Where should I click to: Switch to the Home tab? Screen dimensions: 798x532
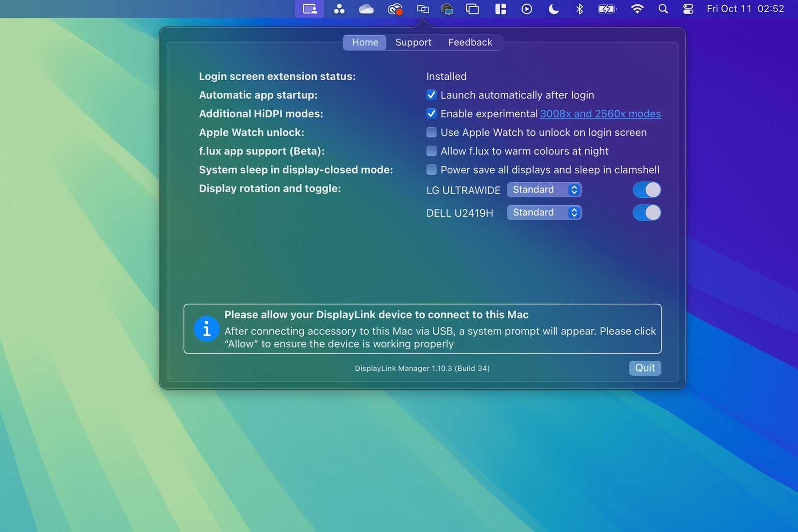click(365, 42)
